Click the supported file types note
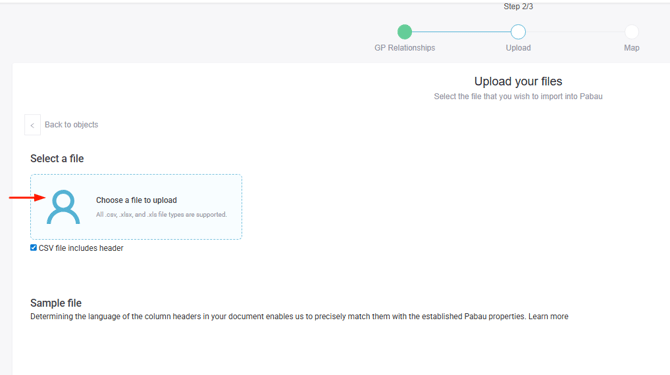The image size is (670, 375). 161,214
